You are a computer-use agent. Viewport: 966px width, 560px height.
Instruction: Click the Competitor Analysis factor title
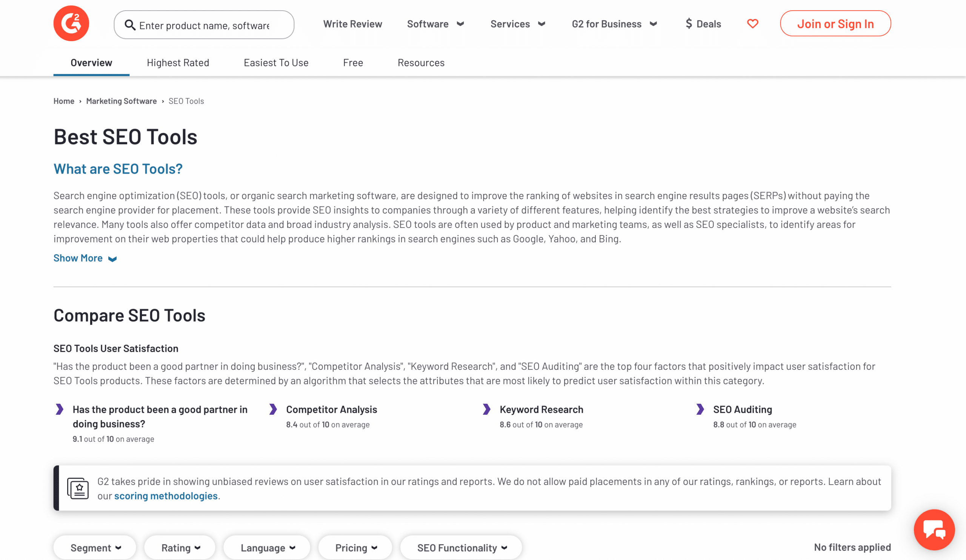coord(332,409)
